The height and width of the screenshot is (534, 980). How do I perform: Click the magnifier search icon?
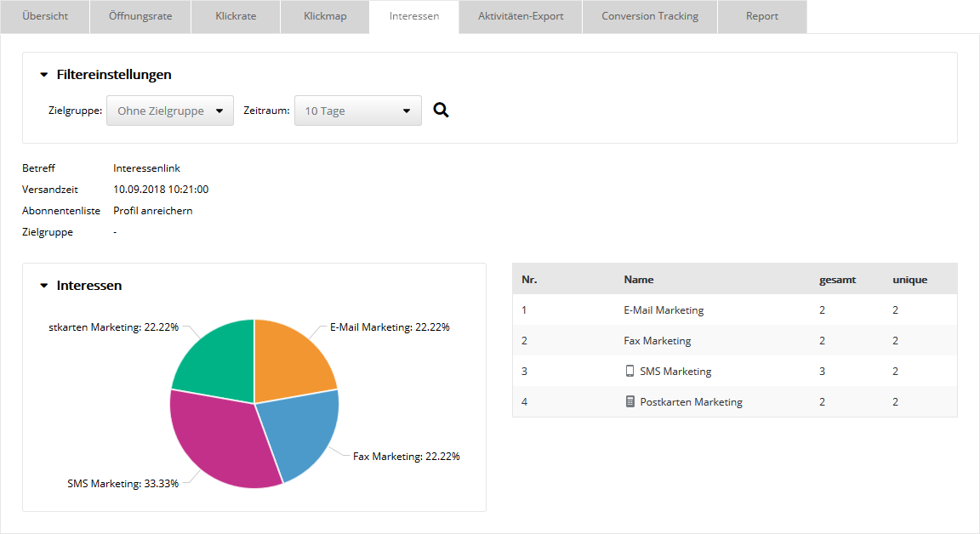[x=441, y=111]
